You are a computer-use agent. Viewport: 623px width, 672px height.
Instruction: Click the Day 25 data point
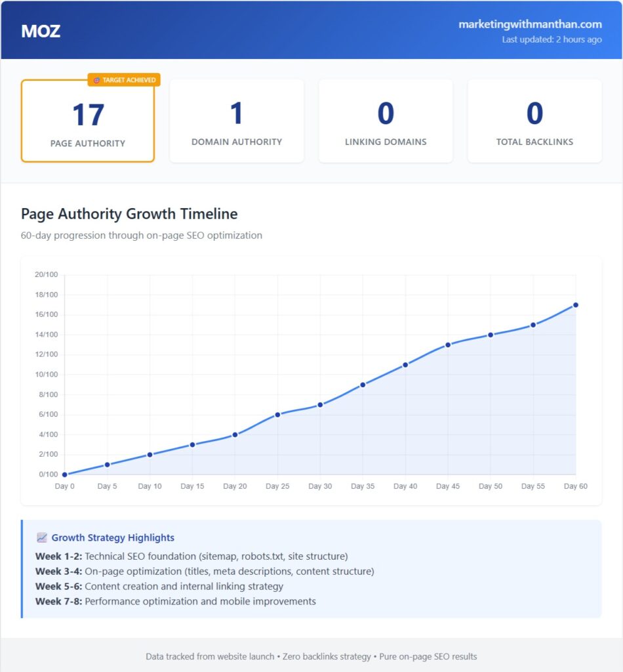tap(277, 415)
